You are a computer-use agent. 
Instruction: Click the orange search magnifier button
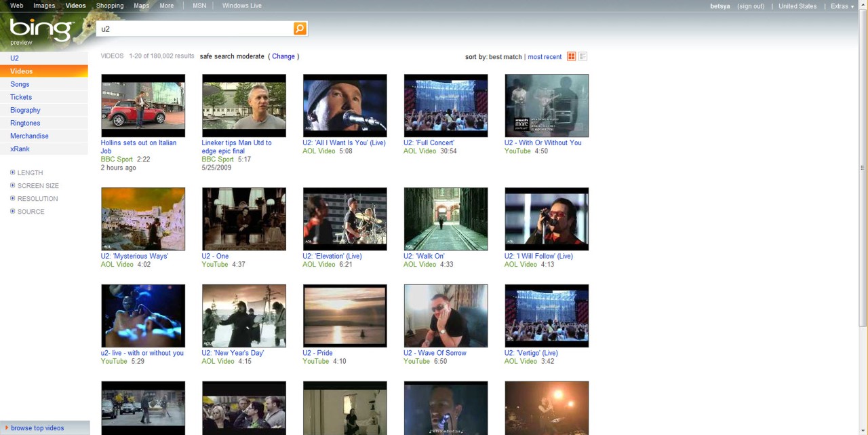299,29
